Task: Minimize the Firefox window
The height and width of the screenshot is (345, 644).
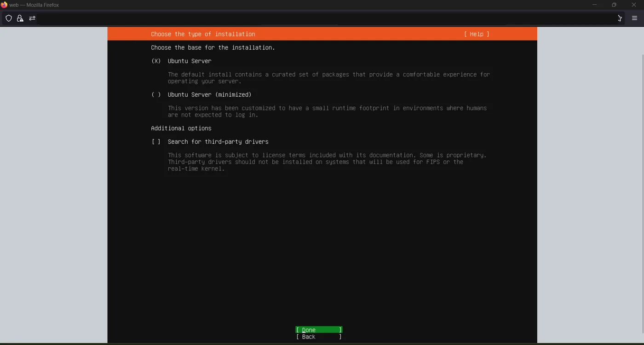Action: tap(594, 5)
